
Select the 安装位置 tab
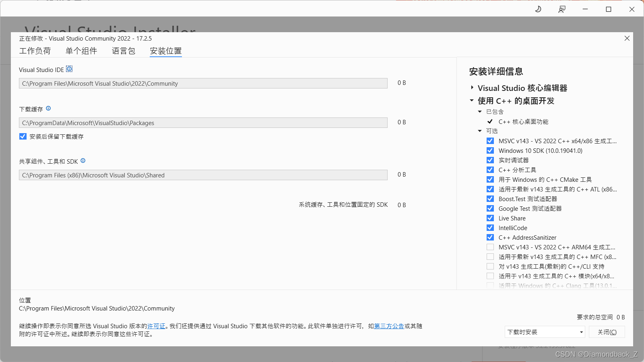pyautogui.click(x=166, y=51)
